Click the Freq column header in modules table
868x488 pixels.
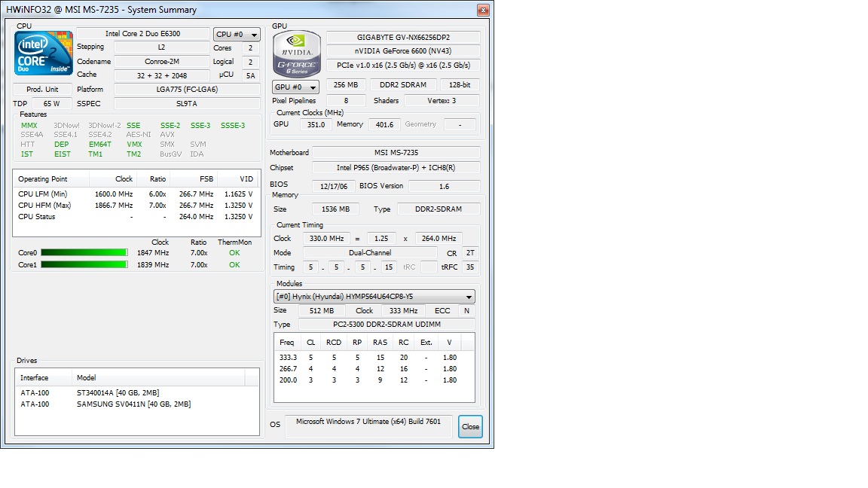pos(287,343)
